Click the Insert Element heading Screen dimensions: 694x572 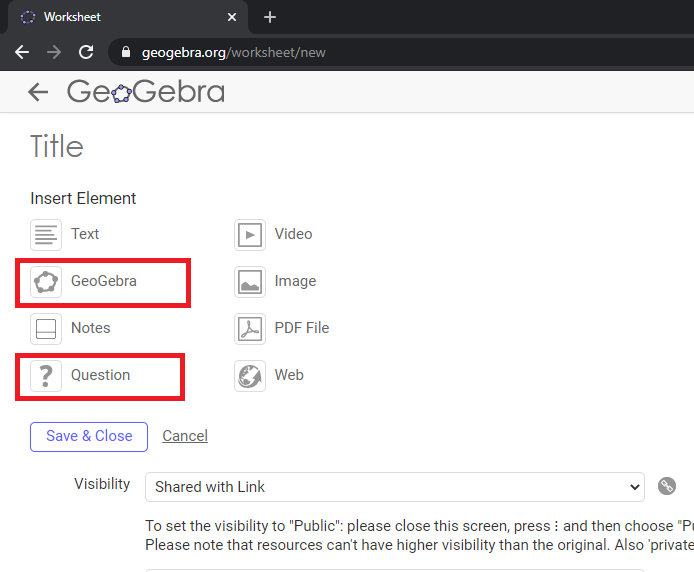tap(83, 198)
